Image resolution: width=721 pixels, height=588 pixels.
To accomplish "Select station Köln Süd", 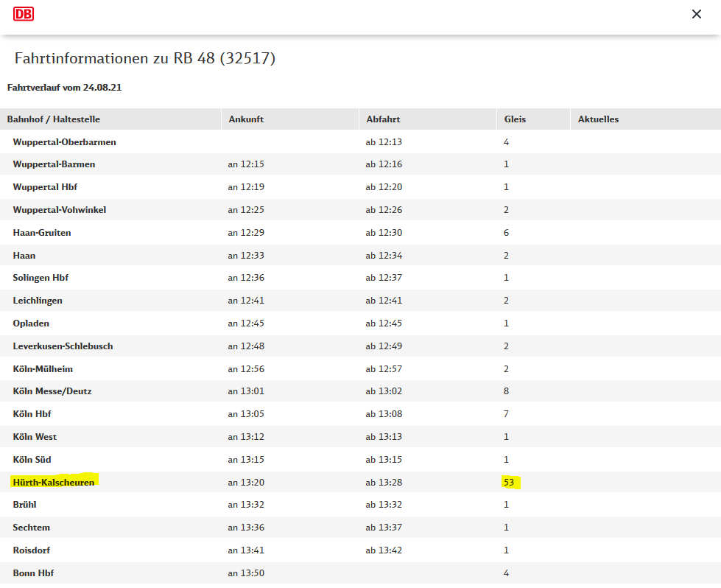I will [32, 460].
